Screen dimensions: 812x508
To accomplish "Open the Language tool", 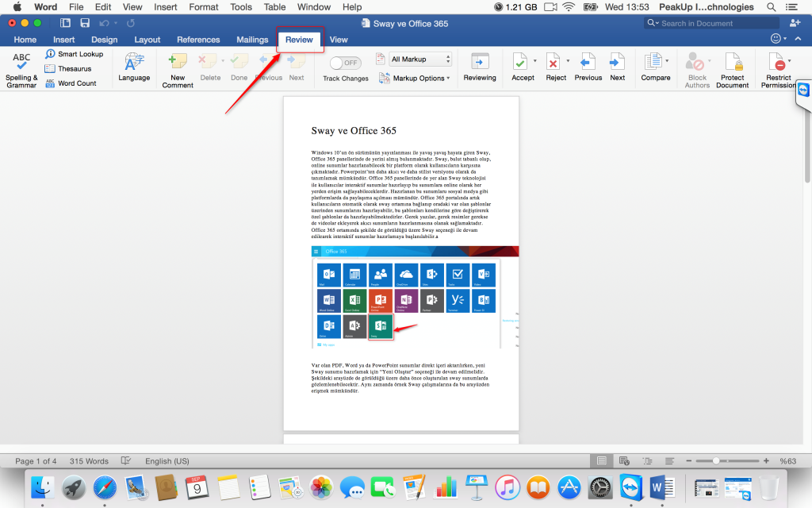I will (134, 67).
